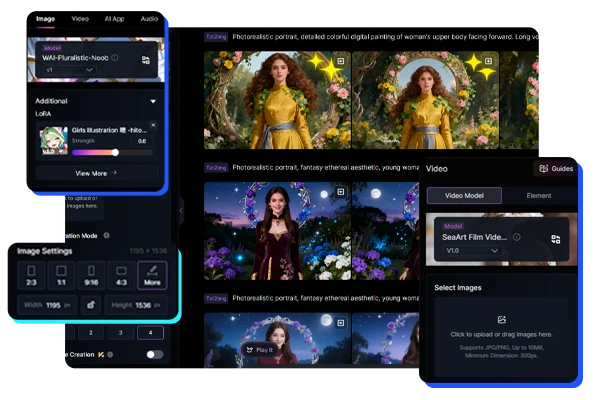600x400 pixels.
Task: Switch to the Image tab
Action: [46, 19]
